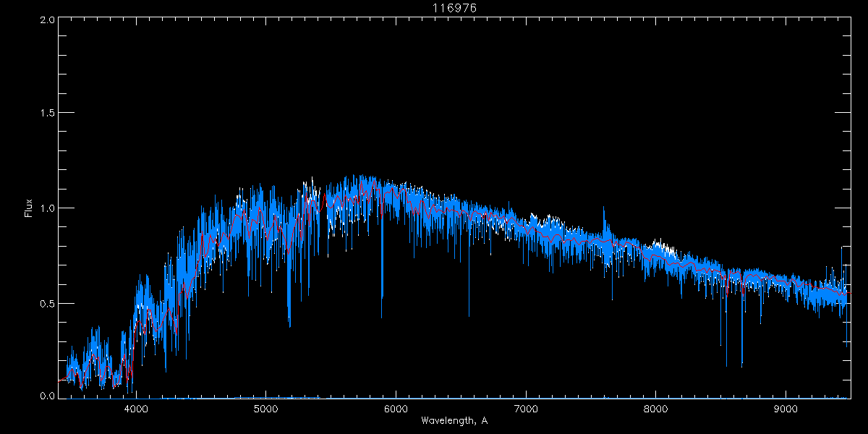The image size is (868, 434).
Task: Click the 7000 x-axis tick label
Action: pos(526,409)
